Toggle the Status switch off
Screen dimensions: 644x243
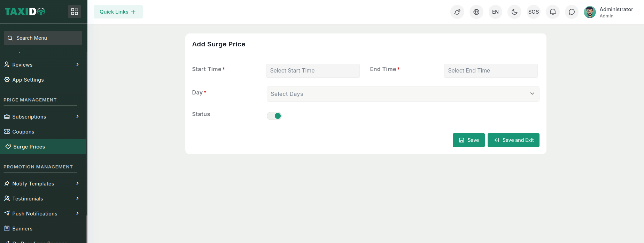tap(274, 116)
